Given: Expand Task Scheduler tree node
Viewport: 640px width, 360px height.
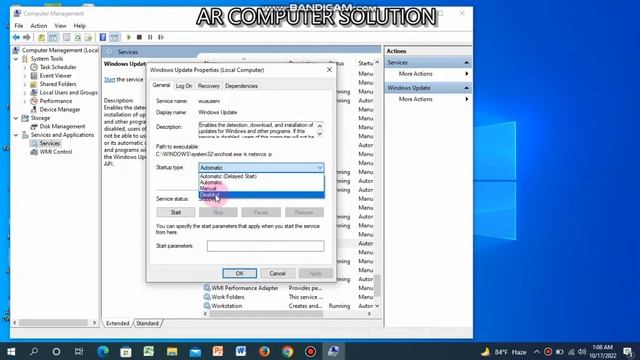Looking at the screenshot, I should [25, 67].
